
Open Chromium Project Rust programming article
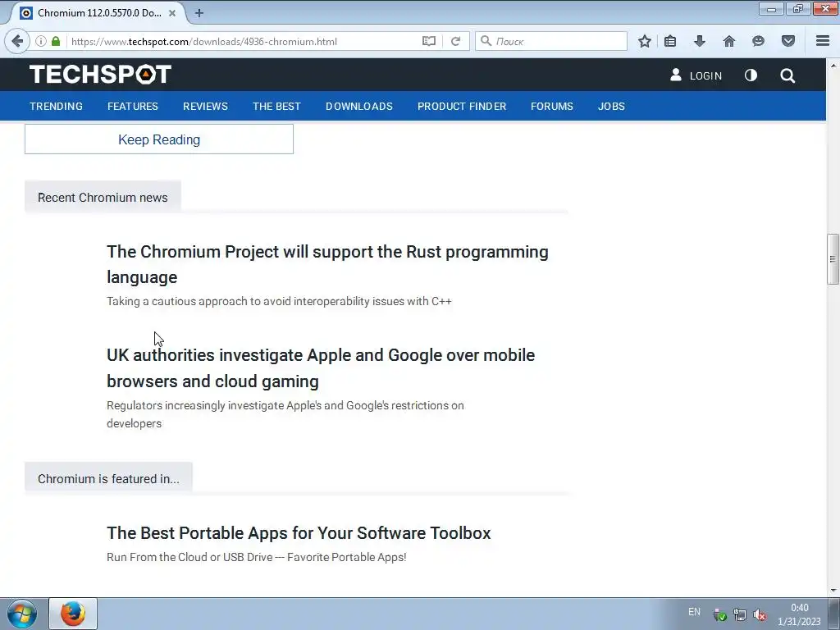tap(327, 264)
